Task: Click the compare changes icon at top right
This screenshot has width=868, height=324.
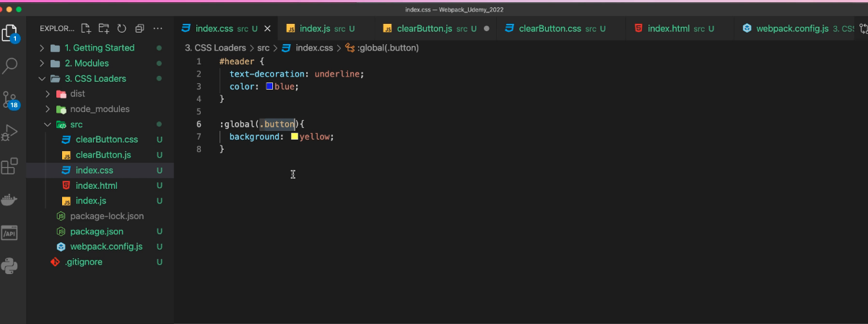Action: pyautogui.click(x=862, y=29)
